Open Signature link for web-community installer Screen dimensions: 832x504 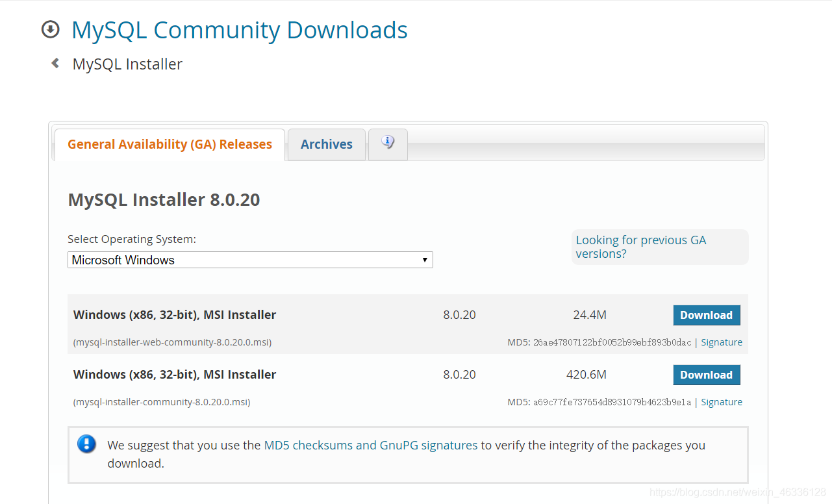click(722, 342)
